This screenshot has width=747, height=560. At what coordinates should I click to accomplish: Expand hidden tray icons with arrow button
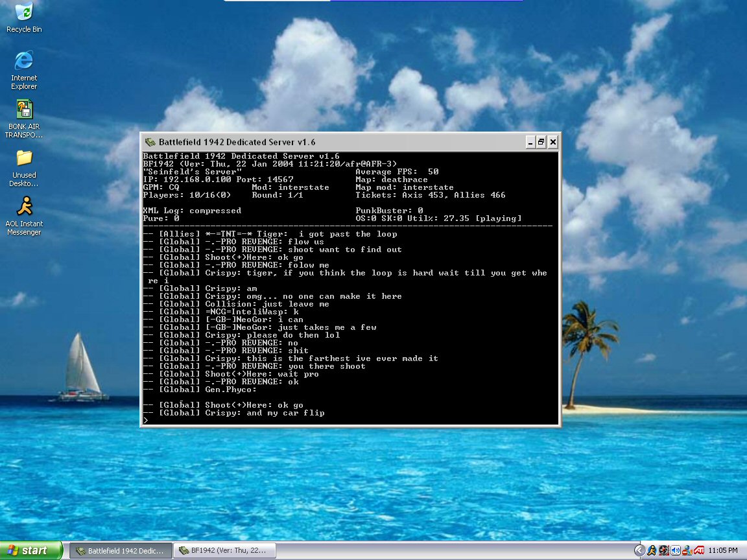(639, 550)
